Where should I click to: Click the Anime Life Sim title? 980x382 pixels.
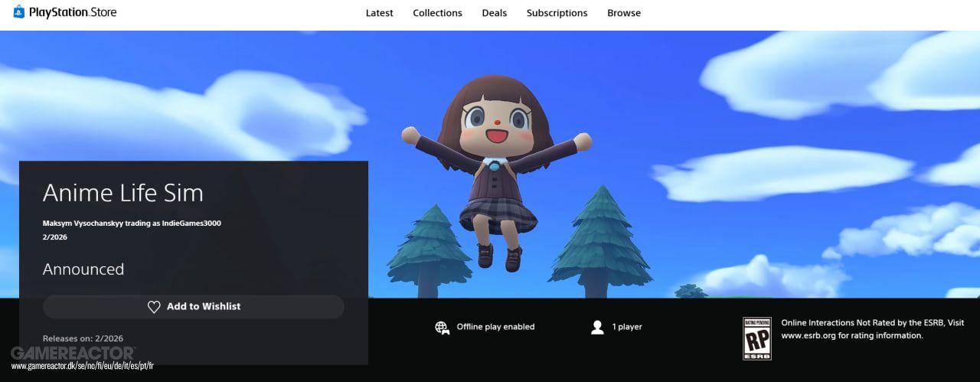(123, 193)
